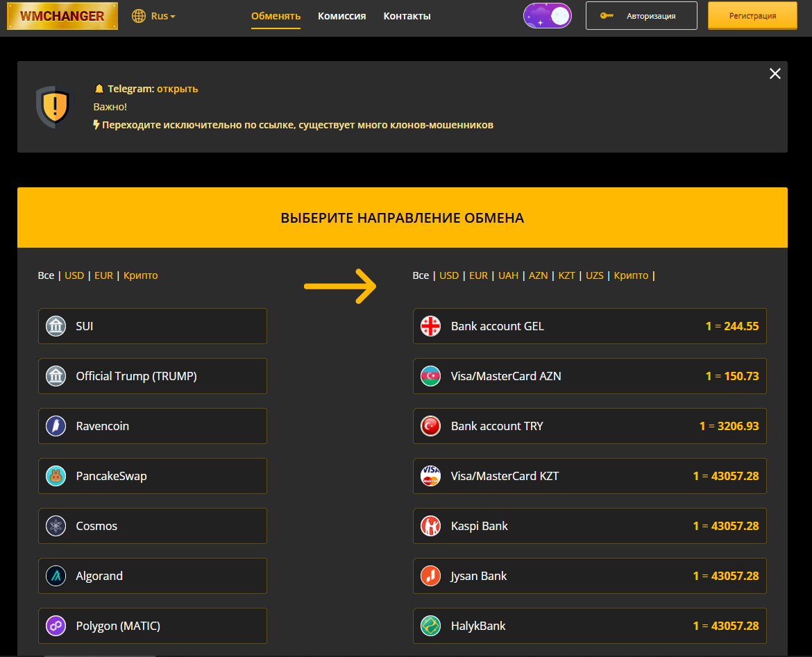812x657 pixels.
Task: Click rate 1 = 3206.93
Action: [729, 426]
